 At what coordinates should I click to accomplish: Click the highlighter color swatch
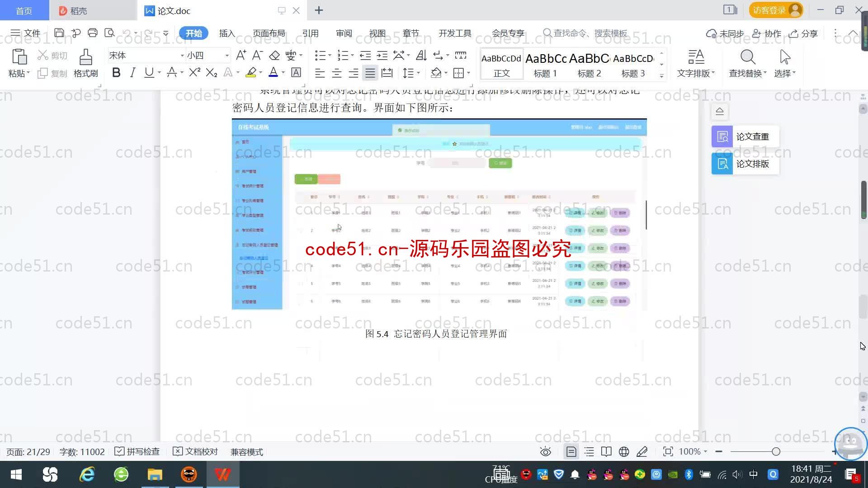click(251, 73)
